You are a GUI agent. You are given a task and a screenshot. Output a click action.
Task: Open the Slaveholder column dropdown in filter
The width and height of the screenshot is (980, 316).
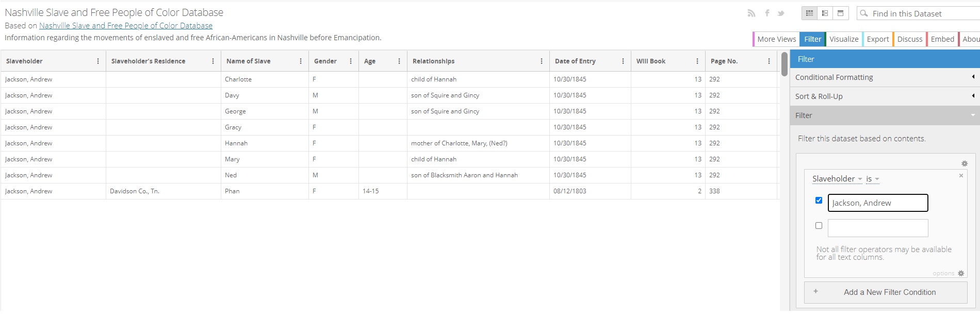coord(837,179)
